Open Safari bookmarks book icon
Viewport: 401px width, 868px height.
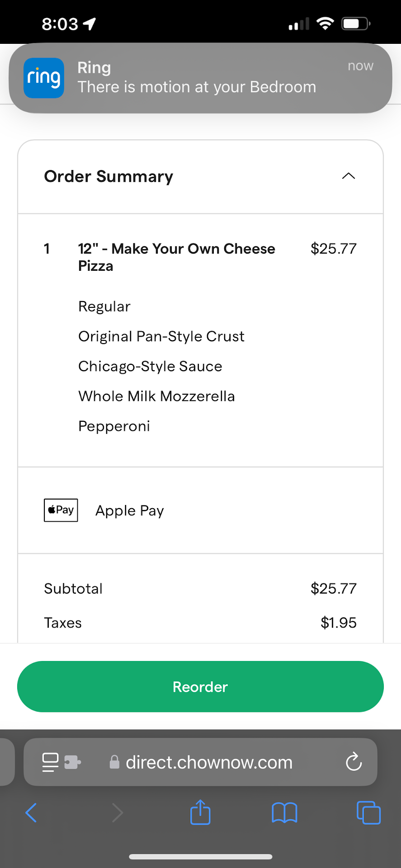(x=284, y=813)
